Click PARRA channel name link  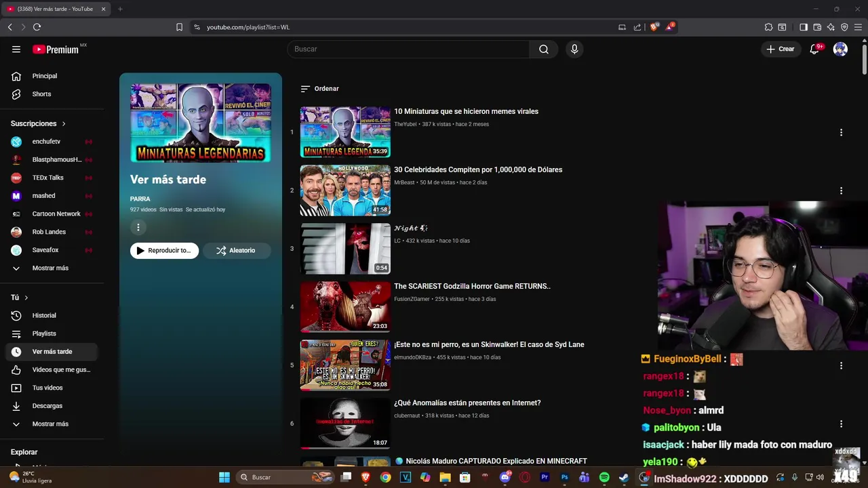point(140,199)
